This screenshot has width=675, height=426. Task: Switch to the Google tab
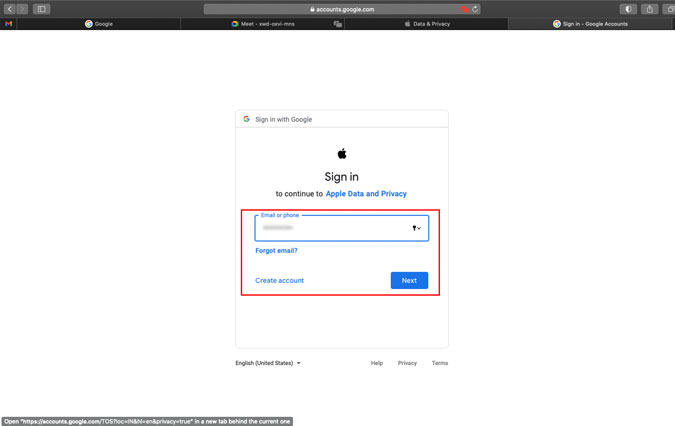pyautogui.click(x=99, y=24)
